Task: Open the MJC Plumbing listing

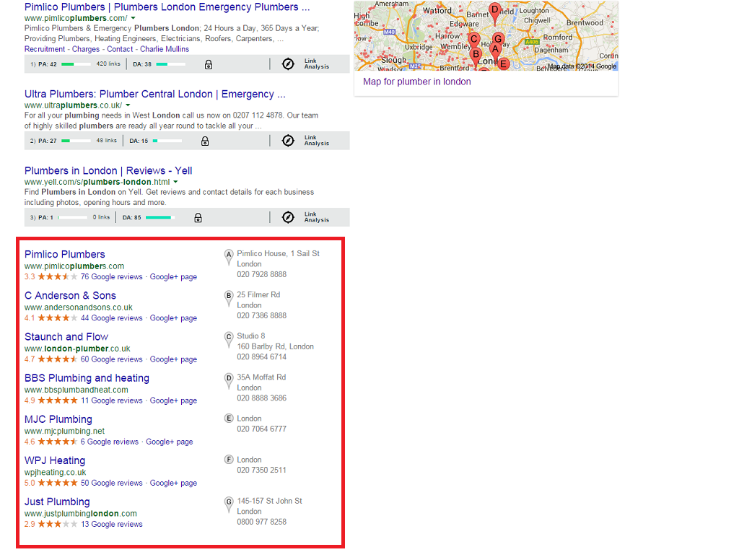Action: pos(58,419)
